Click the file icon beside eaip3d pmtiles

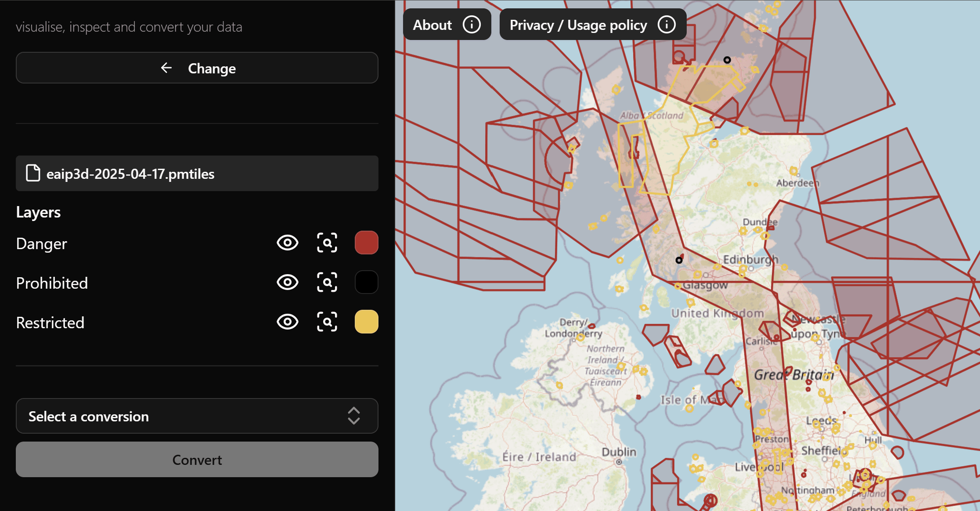pos(33,174)
